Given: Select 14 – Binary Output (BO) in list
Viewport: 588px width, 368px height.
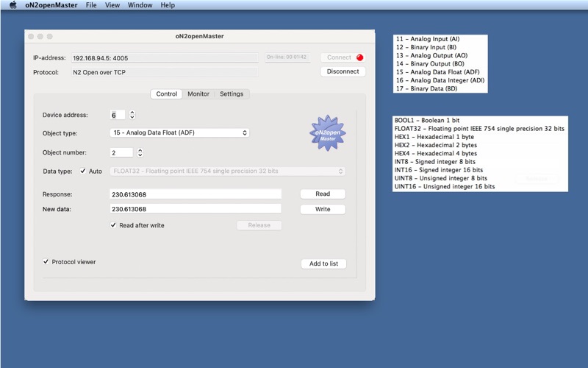Looking at the screenshot, I should tap(430, 63).
